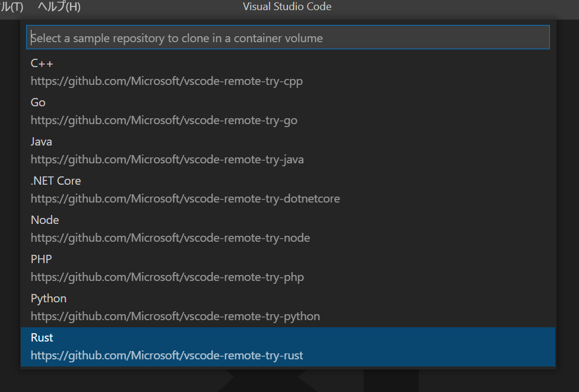The height and width of the screenshot is (392, 579).
Task: Click the vscode-remote-try-java URL
Action: point(167,160)
